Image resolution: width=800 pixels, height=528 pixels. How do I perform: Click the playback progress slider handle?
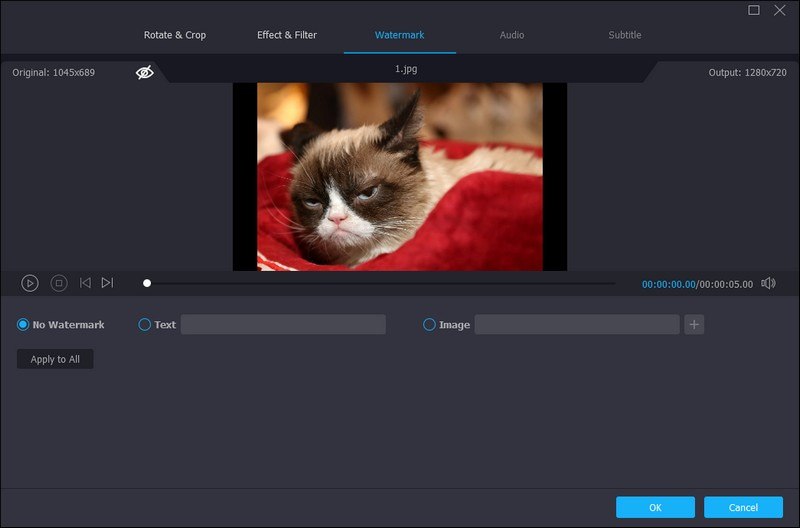coord(147,283)
